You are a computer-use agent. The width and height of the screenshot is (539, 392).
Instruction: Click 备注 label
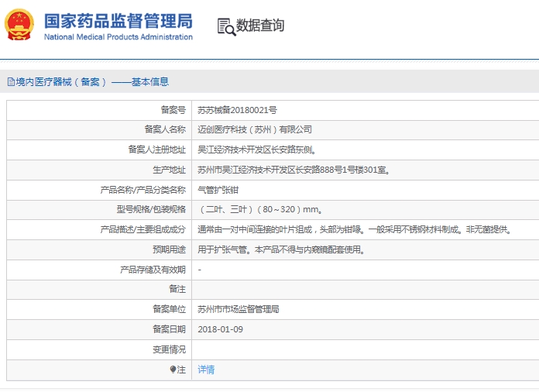tap(177, 289)
